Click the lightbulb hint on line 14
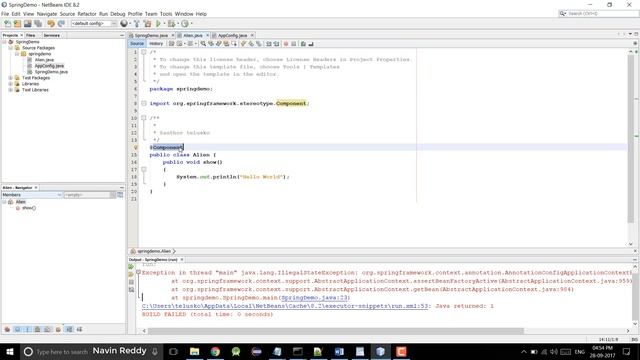The image size is (640, 360). click(x=136, y=147)
